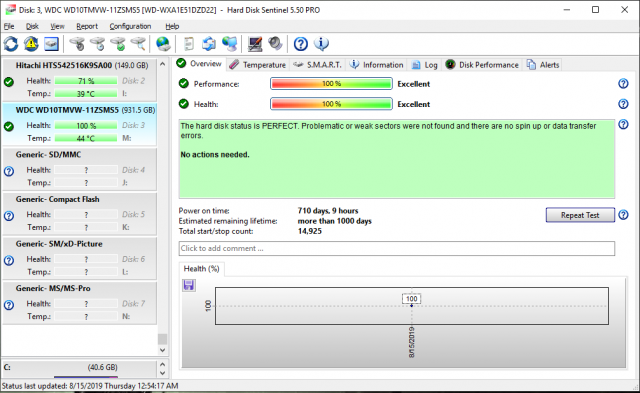Click help icon beside Health bar

(623, 104)
